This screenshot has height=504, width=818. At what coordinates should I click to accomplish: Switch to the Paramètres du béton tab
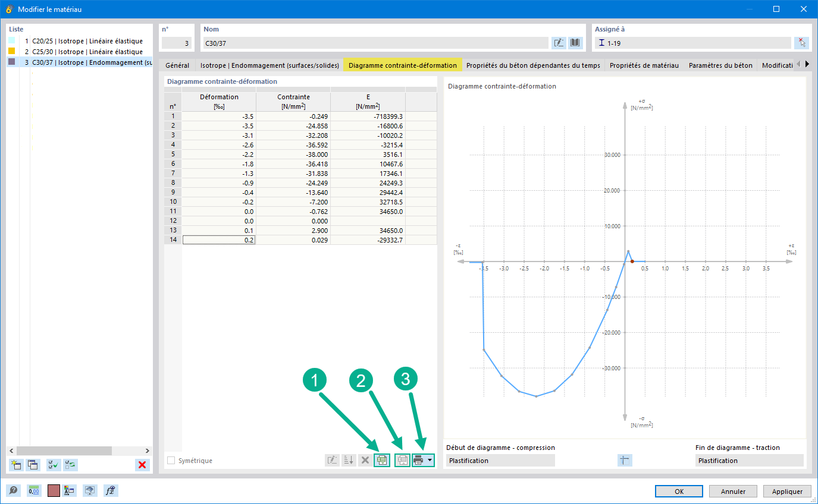pos(720,65)
